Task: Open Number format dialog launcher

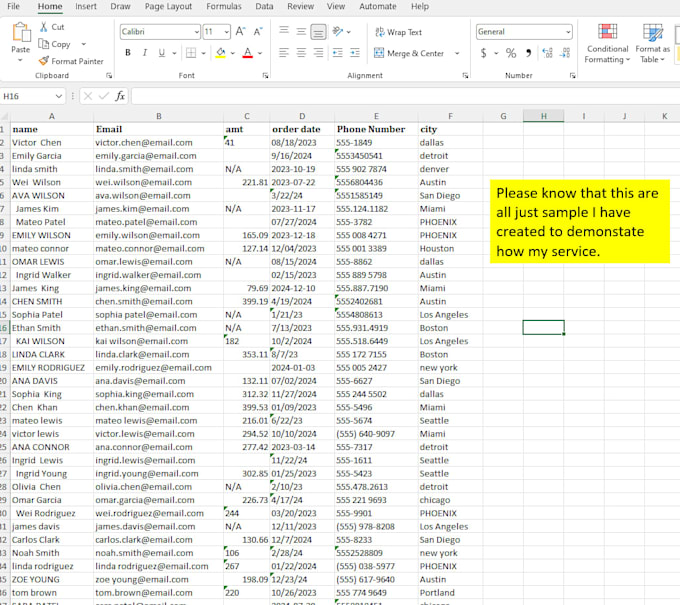Action: click(572, 75)
